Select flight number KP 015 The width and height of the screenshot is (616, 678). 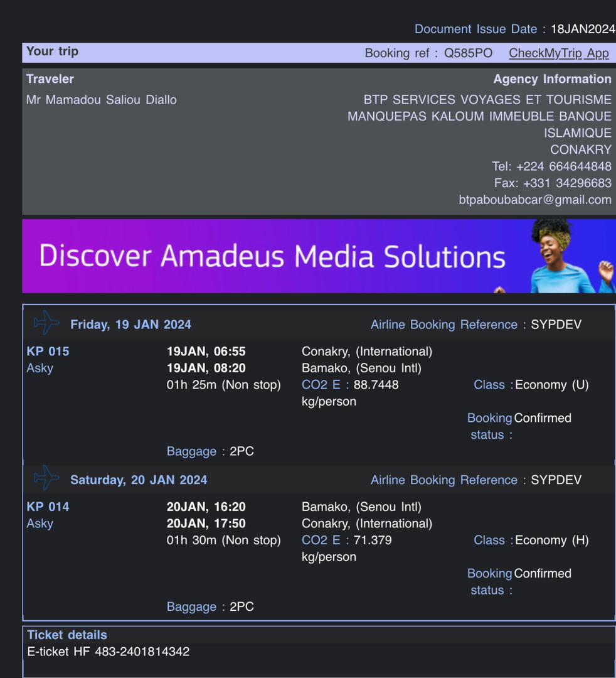(48, 352)
